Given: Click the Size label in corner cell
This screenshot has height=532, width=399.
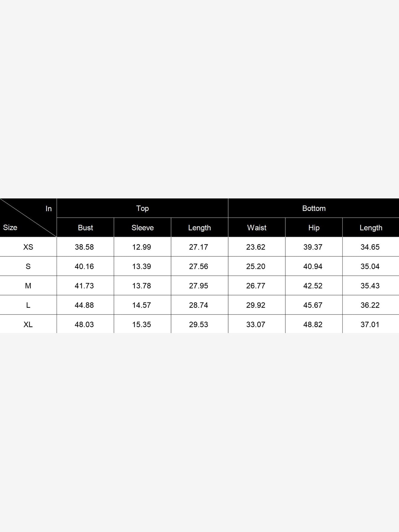Looking at the screenshot, I should point(10,227).
